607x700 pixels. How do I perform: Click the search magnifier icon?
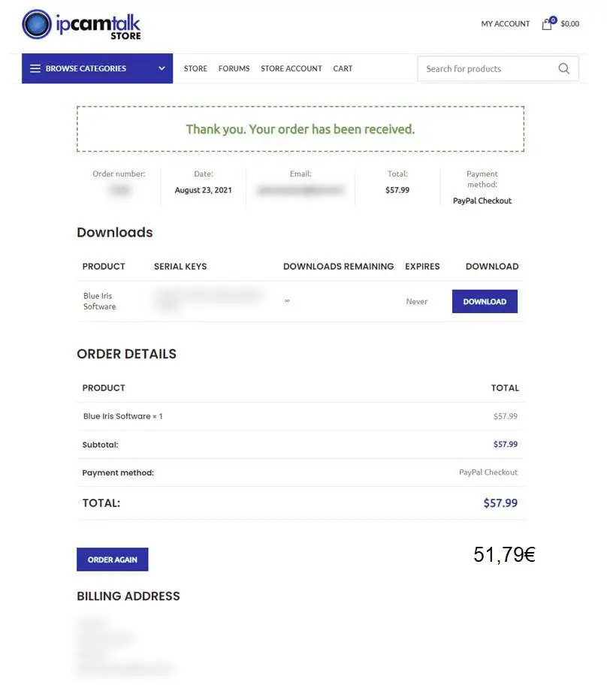tap(563, 68)
